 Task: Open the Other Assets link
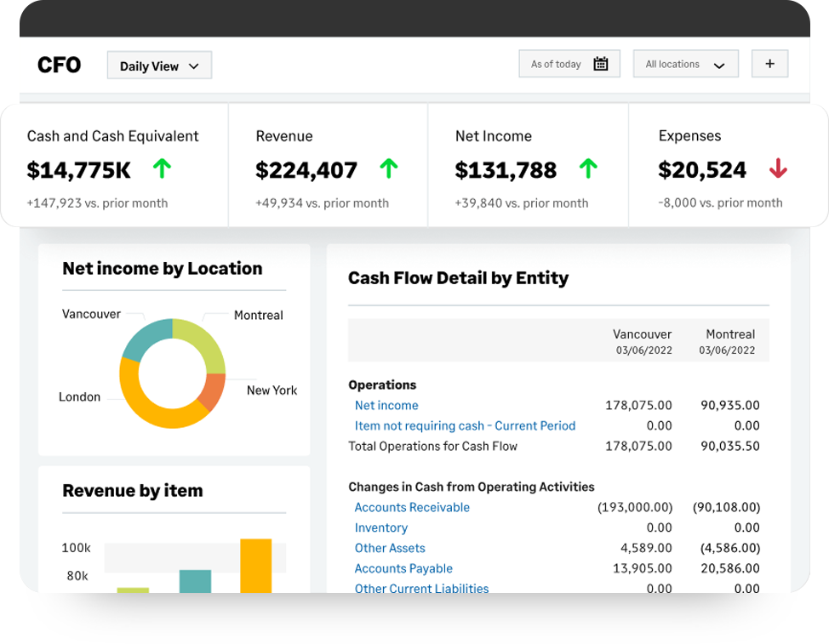pyautogui.click(x=390, y=548)
